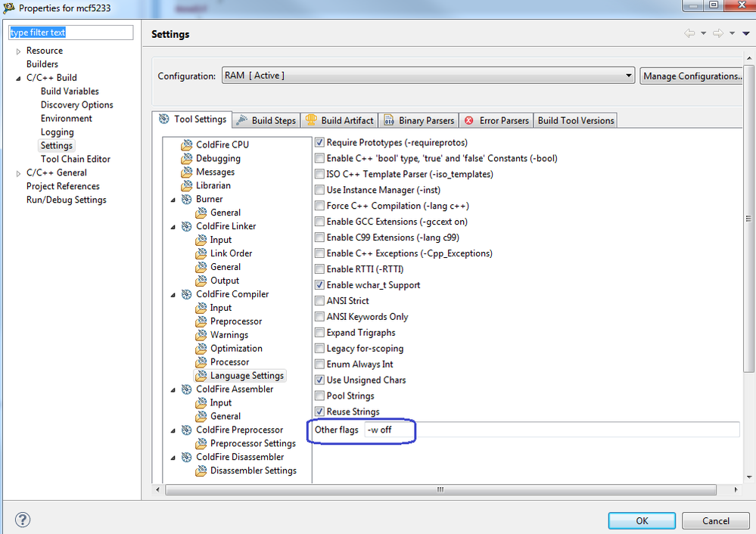
Task: Enable the Pool Strings checkbox
Action: tap(319, 396)
